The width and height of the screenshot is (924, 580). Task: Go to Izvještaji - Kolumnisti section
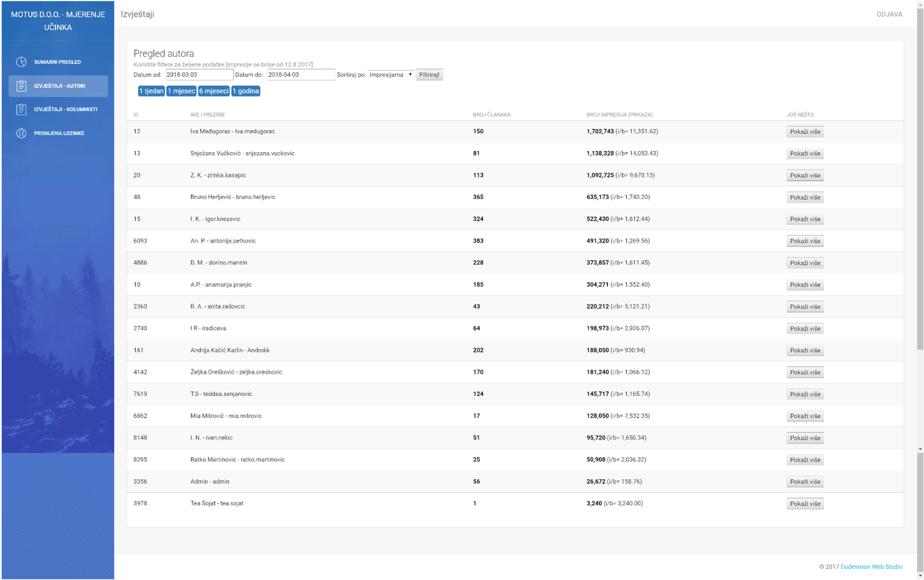coord(65,109)
